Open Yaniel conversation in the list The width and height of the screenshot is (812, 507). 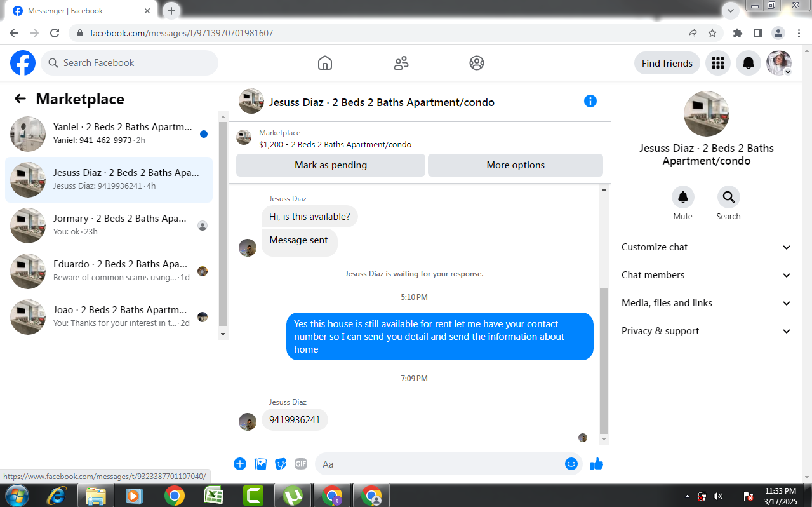109,134
